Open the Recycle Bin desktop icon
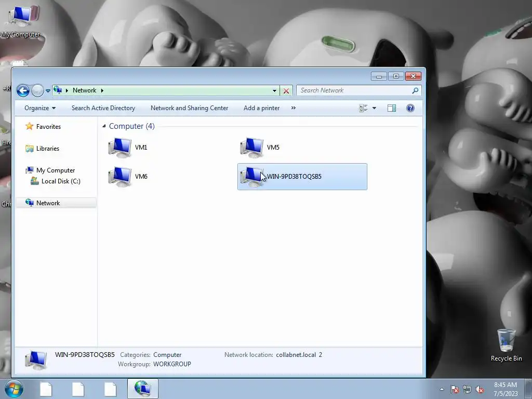532x399 pixels. coord(506,344)
